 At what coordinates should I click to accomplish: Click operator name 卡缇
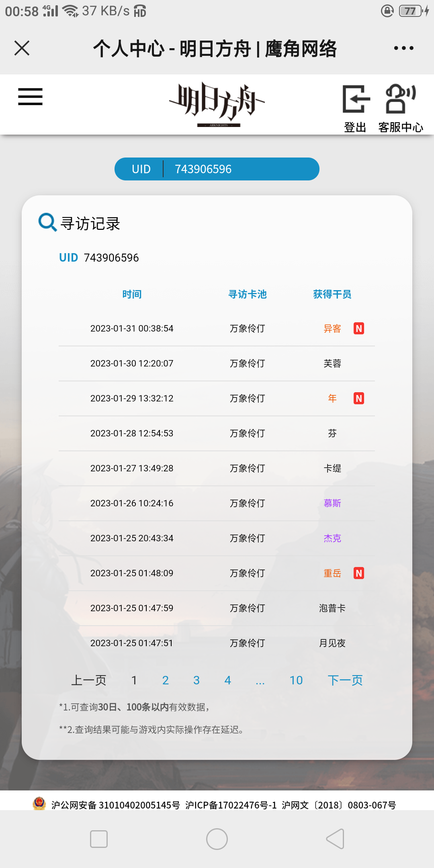click(x=332, y=469)
